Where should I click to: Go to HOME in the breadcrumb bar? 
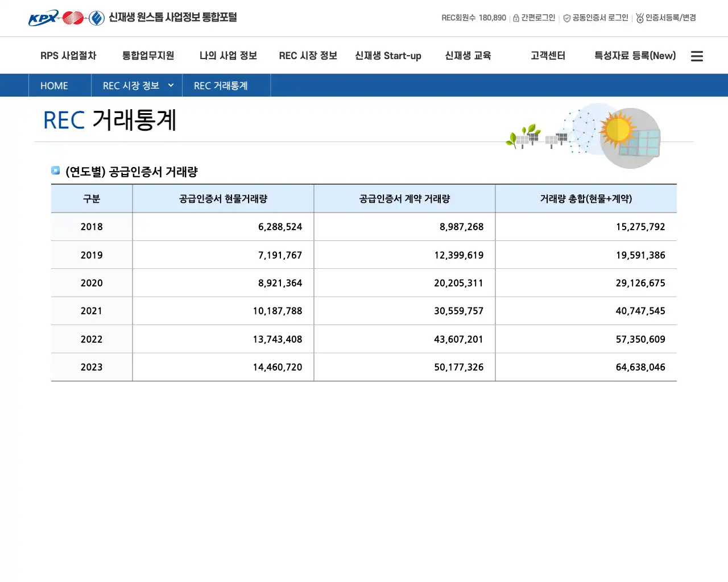click(x=54, y=86)
